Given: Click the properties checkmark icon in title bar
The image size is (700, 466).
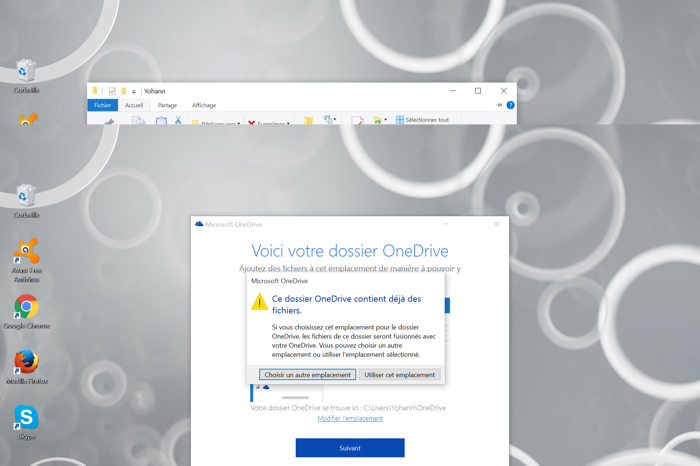Looking at the screenshot, I should coord(112,91).
